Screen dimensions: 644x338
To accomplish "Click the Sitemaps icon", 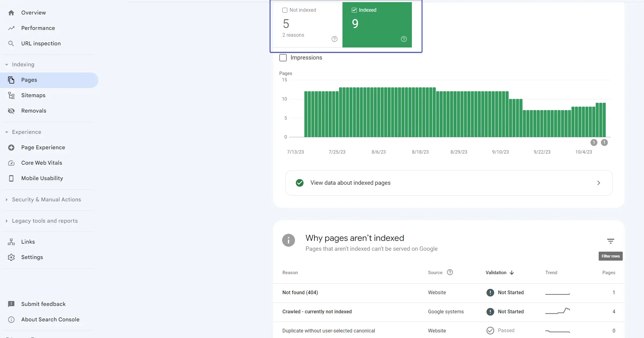I will click(11, 95).
